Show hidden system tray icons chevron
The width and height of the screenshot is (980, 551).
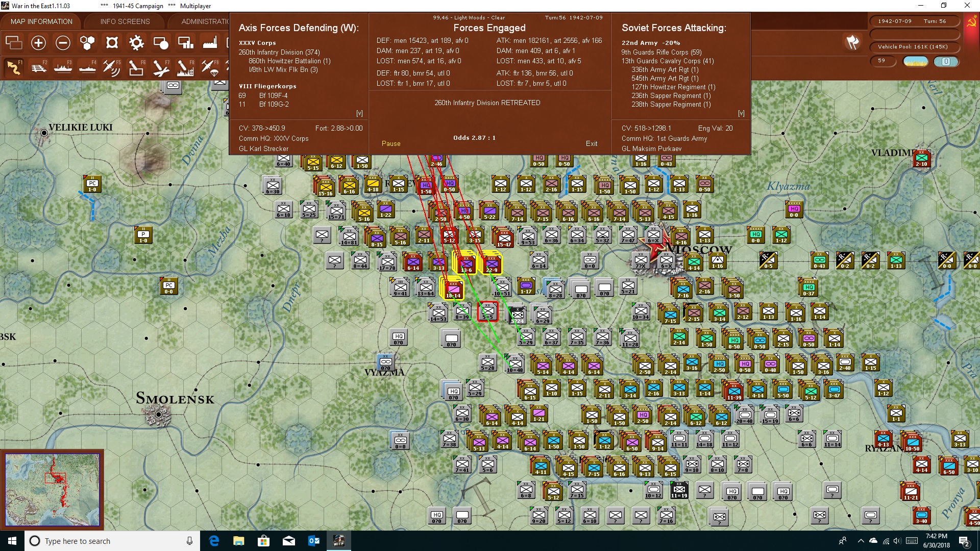click(861, 541)
